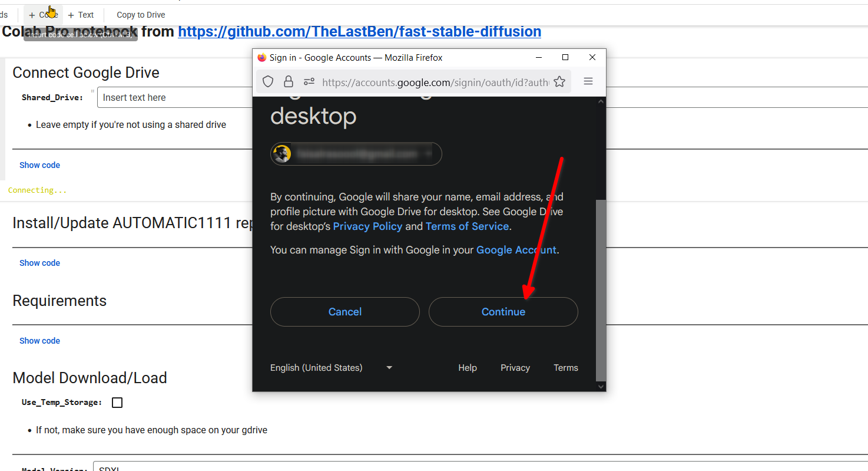
Task: Click the padlock site security icon
Action: pyautogui.click(x=289, y=81)
